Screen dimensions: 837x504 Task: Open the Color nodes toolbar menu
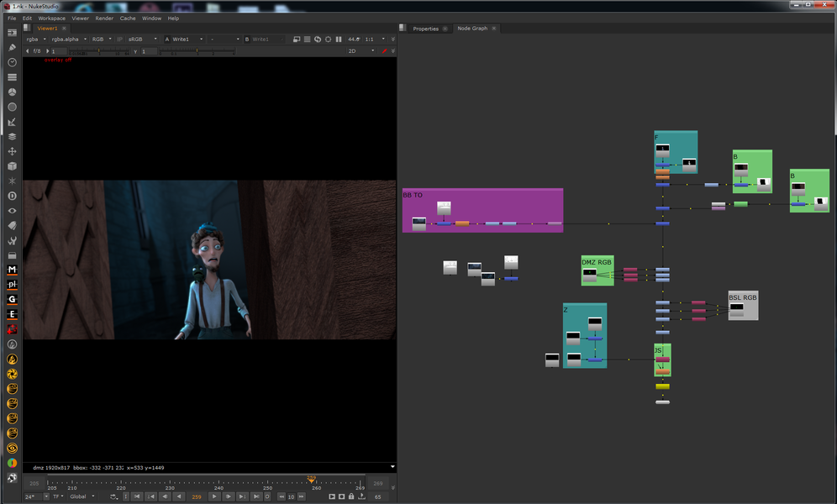pos(12,92)
